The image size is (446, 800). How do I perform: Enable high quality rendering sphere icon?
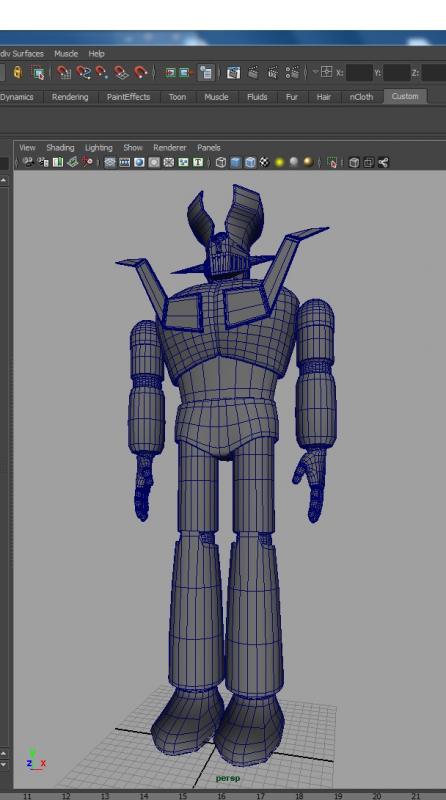308,162
